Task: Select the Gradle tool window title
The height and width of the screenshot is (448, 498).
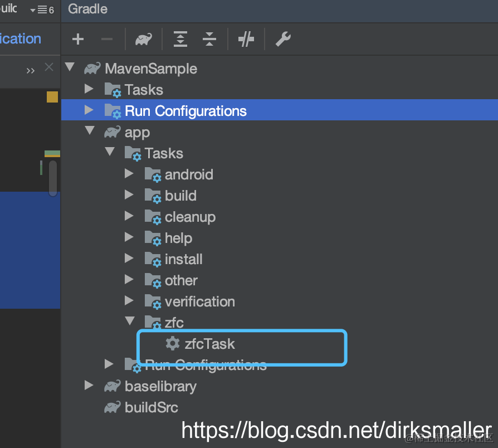Action: (x=87, y=9)
